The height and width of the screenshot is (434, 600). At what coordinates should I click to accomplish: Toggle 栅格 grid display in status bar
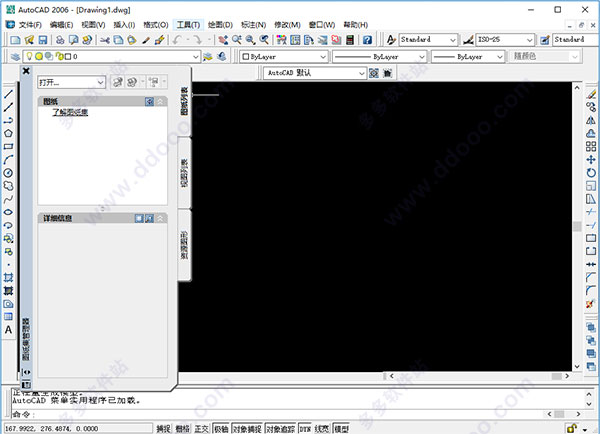[183, 429]
